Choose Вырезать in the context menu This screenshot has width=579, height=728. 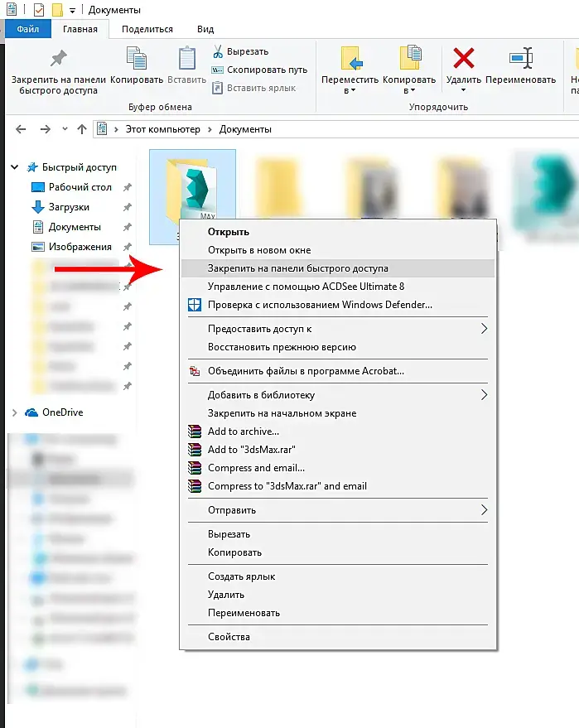[x=338, y=534]
